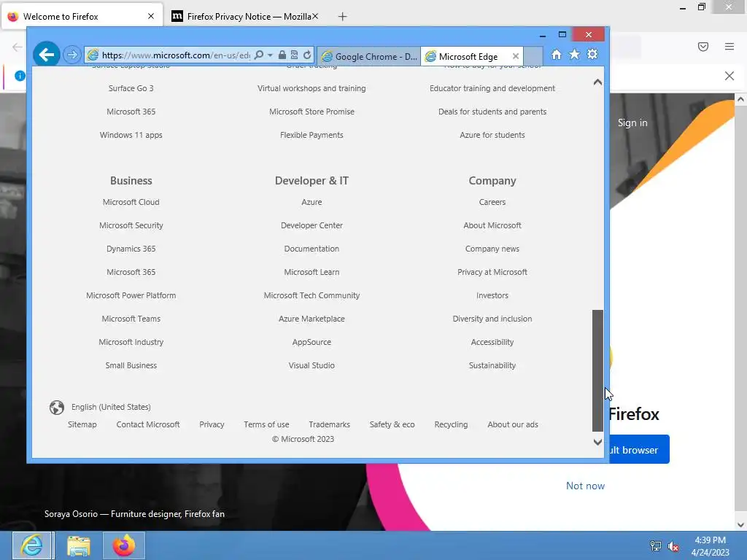
Task: Open Microsoft Teams link
Action: click(131, 319)
